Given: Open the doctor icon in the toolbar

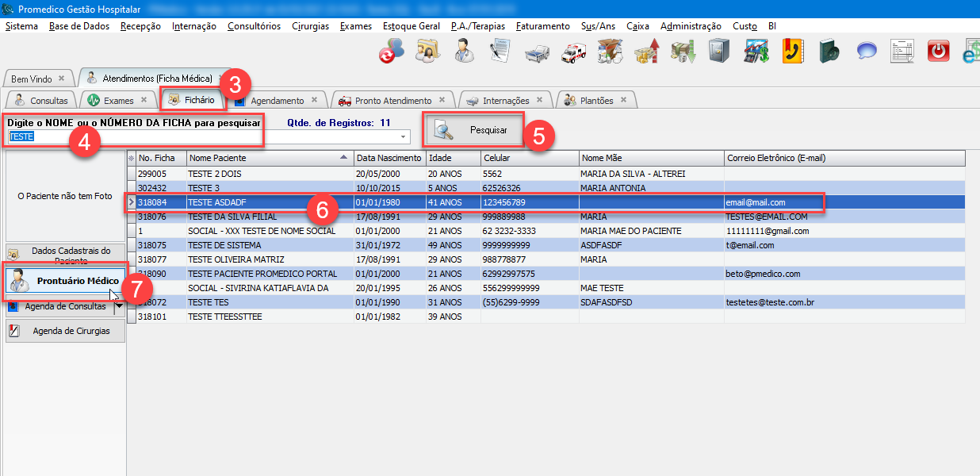Looking at the screenshot, I should tap(465, 52).
